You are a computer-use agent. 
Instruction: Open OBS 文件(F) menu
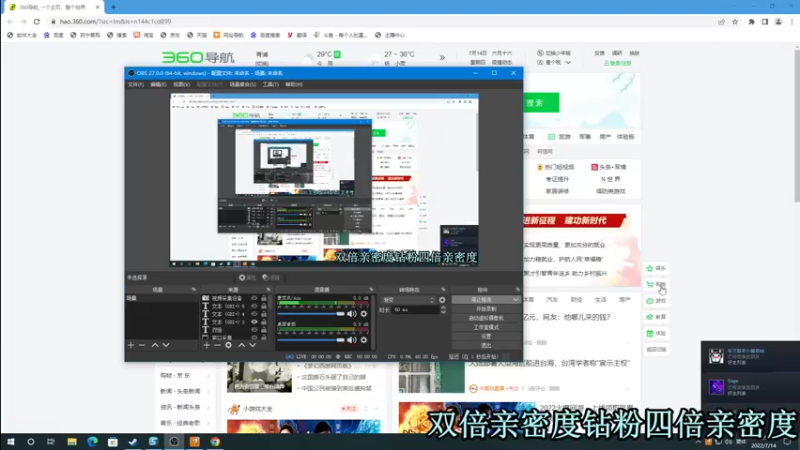[x=135, y=85]
